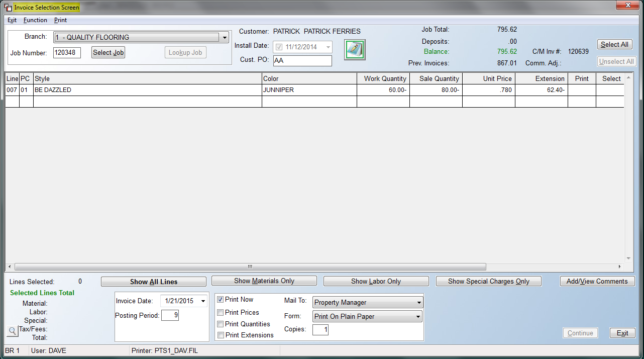The image size is (644, 359).
Task: Click the Invoice Selection Screen title bar icon
Action: pyautogui.click(x=7, y=8)
